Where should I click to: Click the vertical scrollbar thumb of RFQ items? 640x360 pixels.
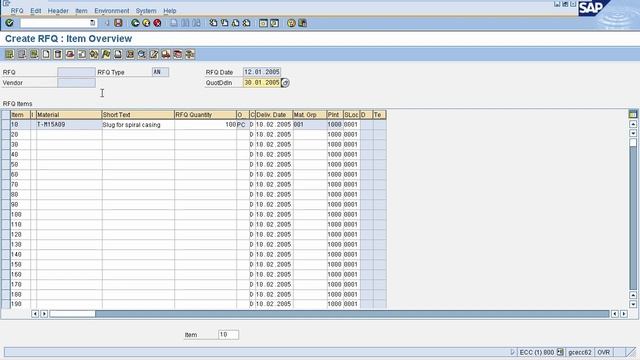(633, 142)
